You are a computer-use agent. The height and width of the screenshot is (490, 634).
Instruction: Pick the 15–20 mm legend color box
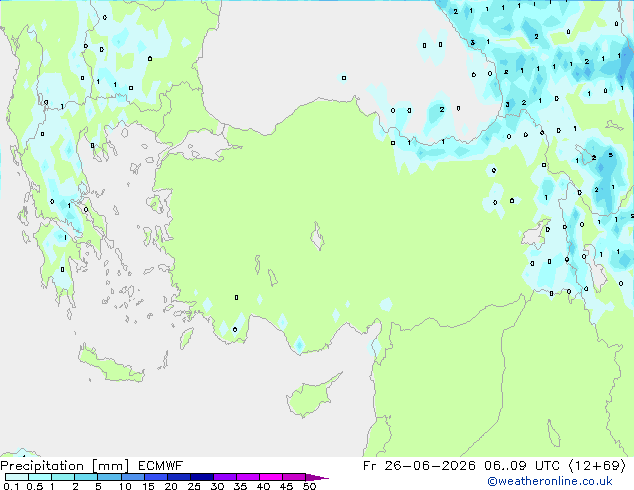[x=156, y=477]
